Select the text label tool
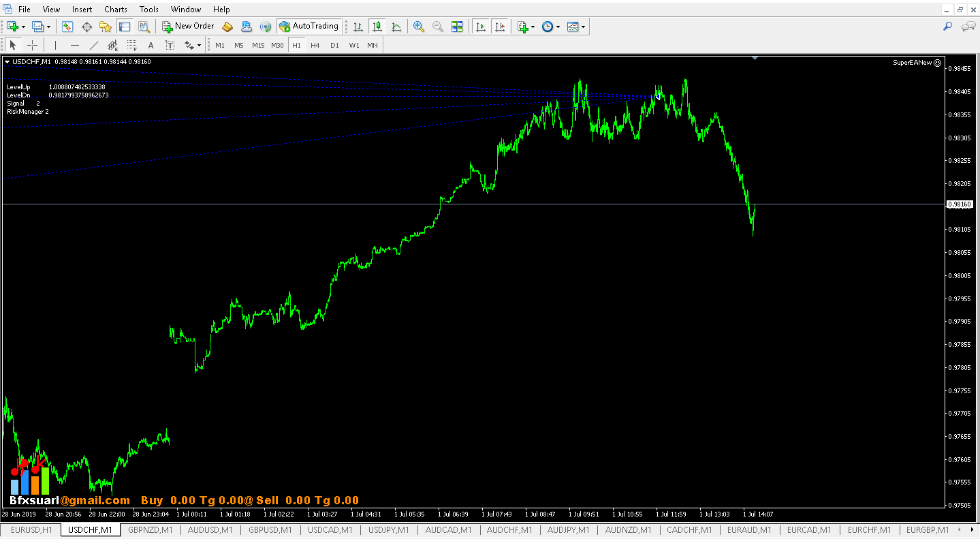 point(151,46)
